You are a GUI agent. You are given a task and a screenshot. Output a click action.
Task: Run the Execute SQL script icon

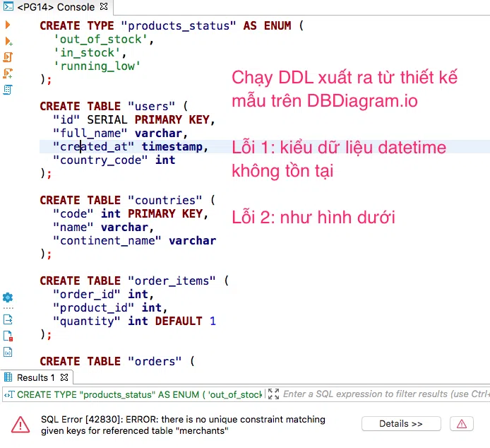(x=8, y=57)
